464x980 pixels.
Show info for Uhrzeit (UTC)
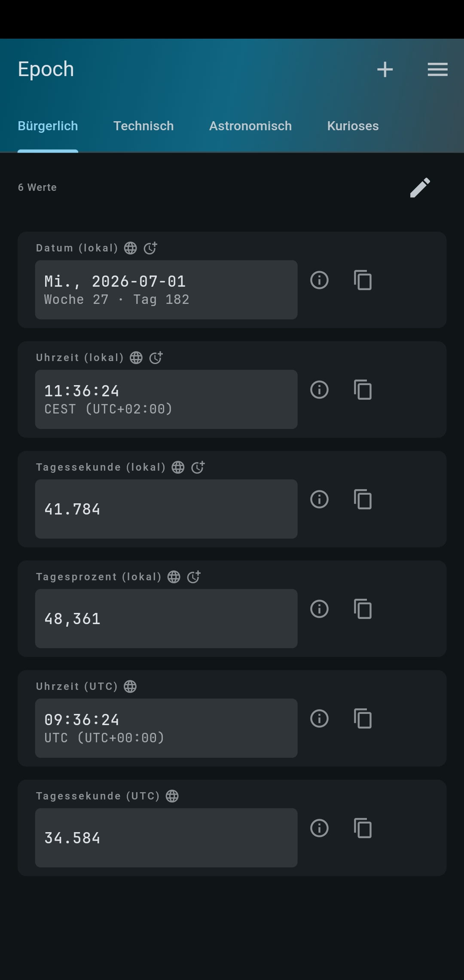(319, 719)
